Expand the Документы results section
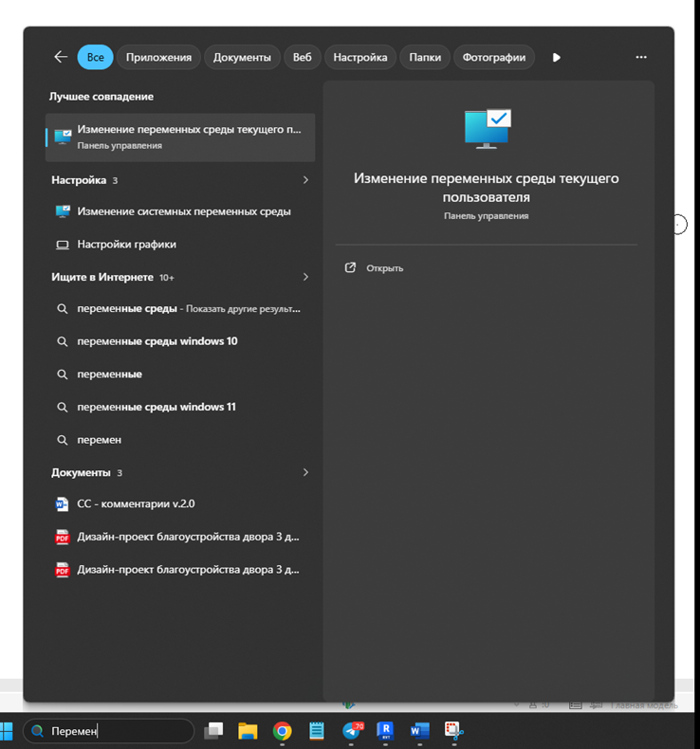This screenshot has width=700, height=749. point(305,472)
